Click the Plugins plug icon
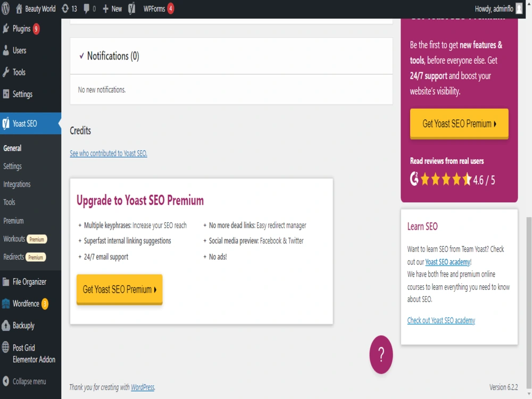The height and width of the screenshot is (399, 532). pyautogui.click(x=6, y=29)
